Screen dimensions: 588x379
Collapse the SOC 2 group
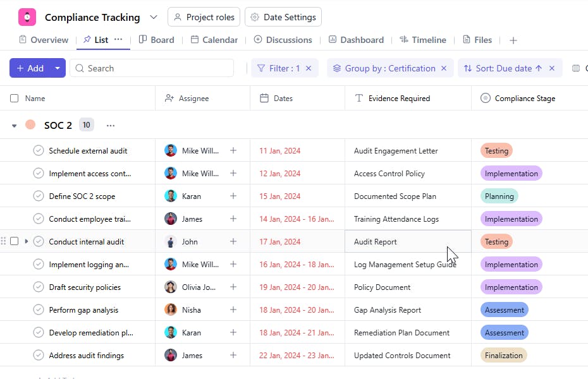(x=15, y=126)
